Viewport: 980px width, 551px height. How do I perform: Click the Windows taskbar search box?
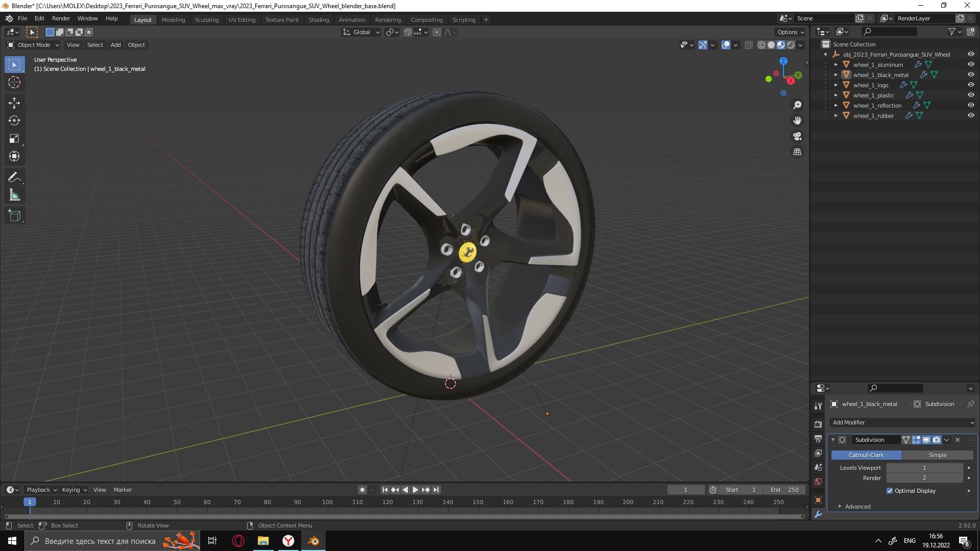(x=112, y=541)
